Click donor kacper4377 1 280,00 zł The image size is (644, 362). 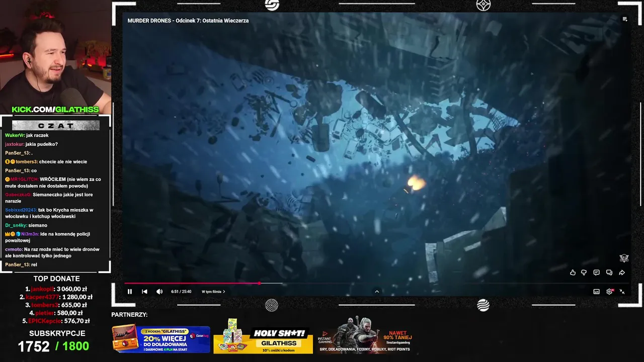56,297
